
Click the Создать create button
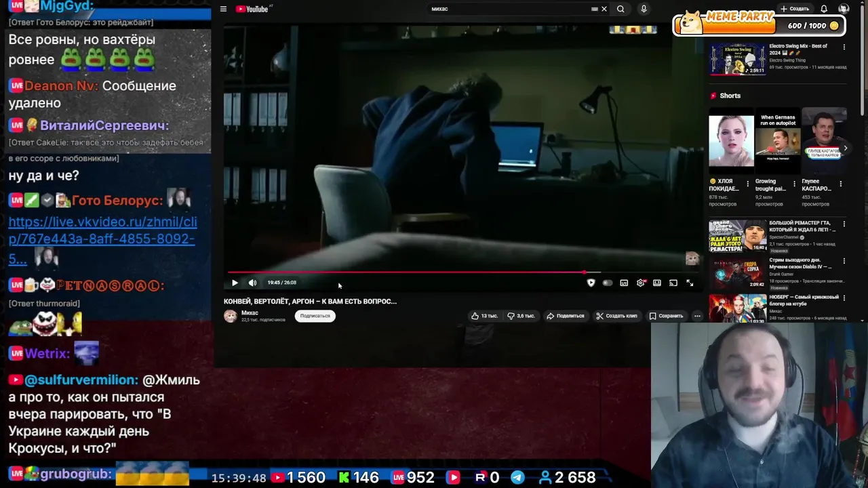(x=795, y=9)
